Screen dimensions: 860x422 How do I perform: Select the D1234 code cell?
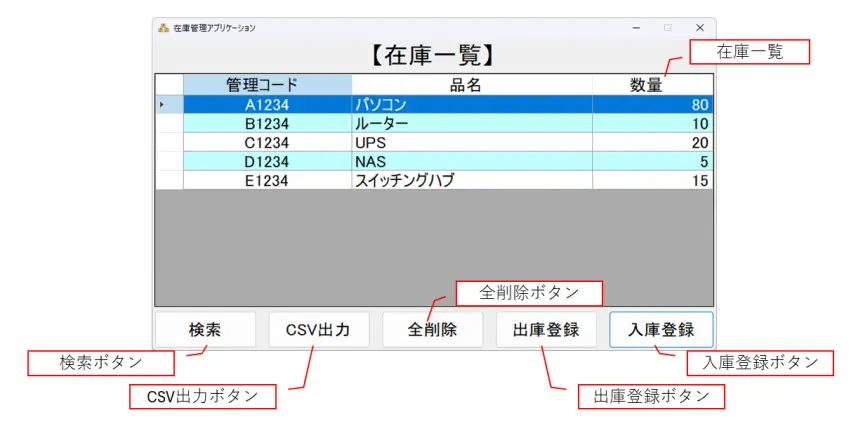pos(267,161)
